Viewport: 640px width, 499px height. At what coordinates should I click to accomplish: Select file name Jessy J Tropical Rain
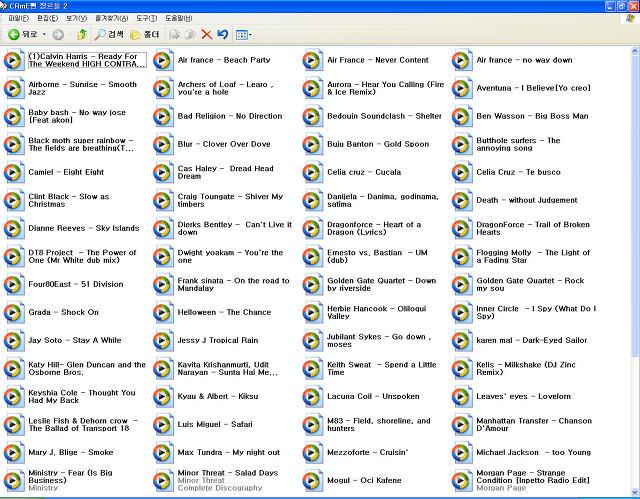(x=218, y=340)
